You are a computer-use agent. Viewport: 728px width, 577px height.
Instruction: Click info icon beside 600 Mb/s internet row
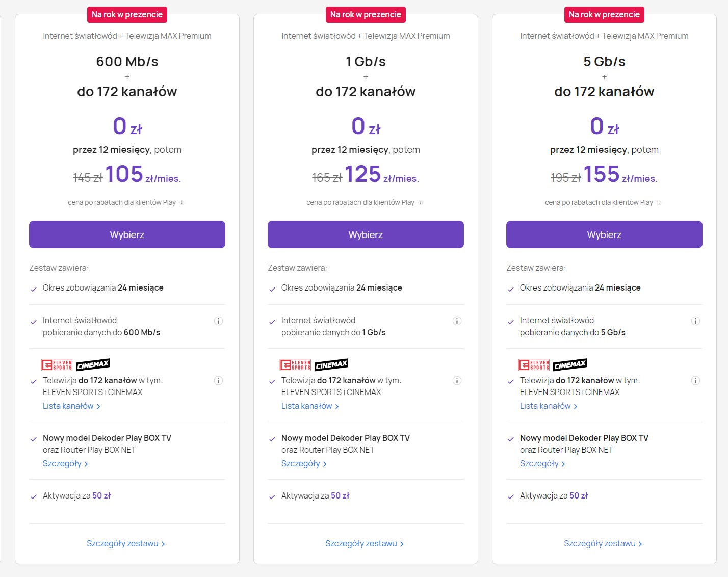pos(218,321)
